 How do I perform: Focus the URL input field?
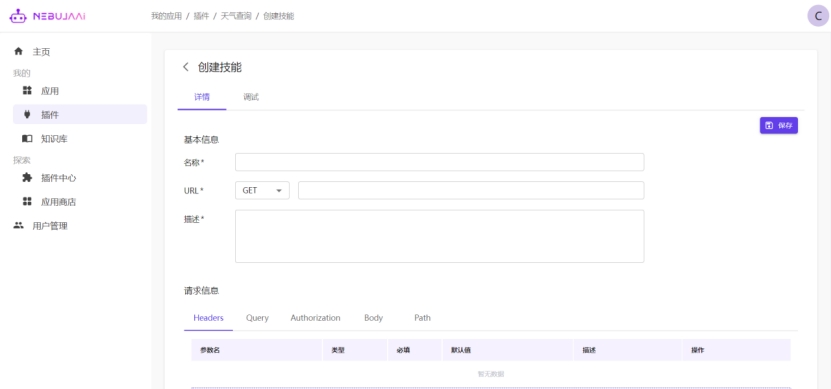point(471,190)
